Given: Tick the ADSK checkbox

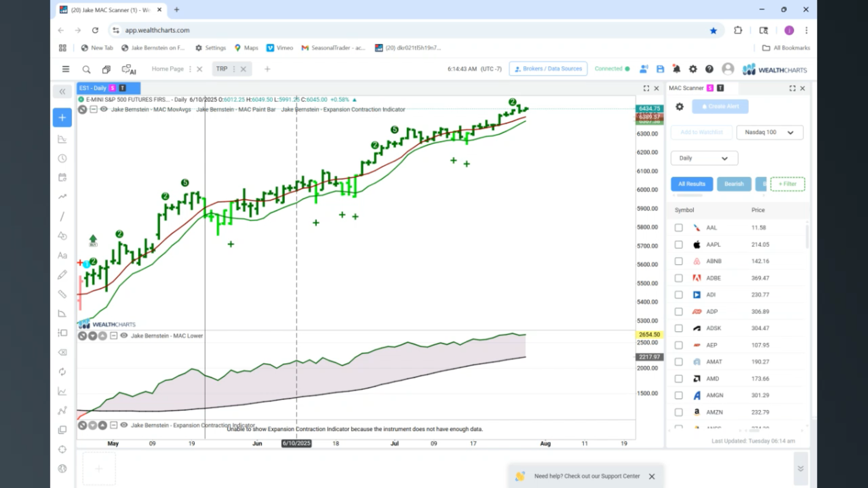Looking at the screenshot, I should 679,328.
